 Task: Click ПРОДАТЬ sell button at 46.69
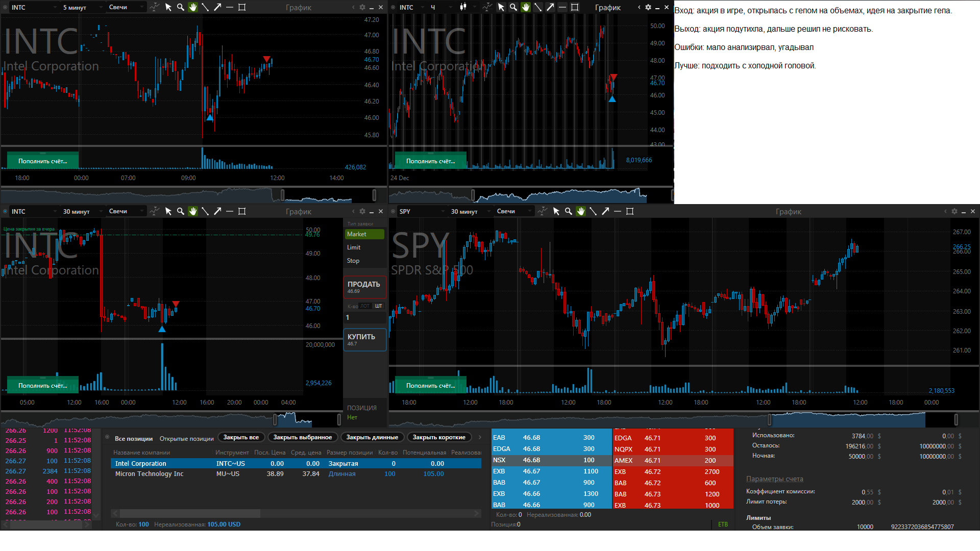tap(364, 287)
